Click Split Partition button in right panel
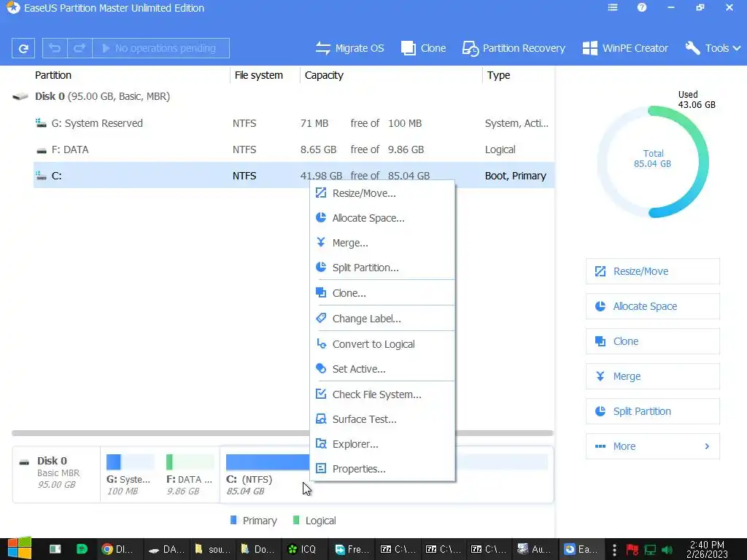Screen dimensions: 747x560 click(x=652, y=411)
